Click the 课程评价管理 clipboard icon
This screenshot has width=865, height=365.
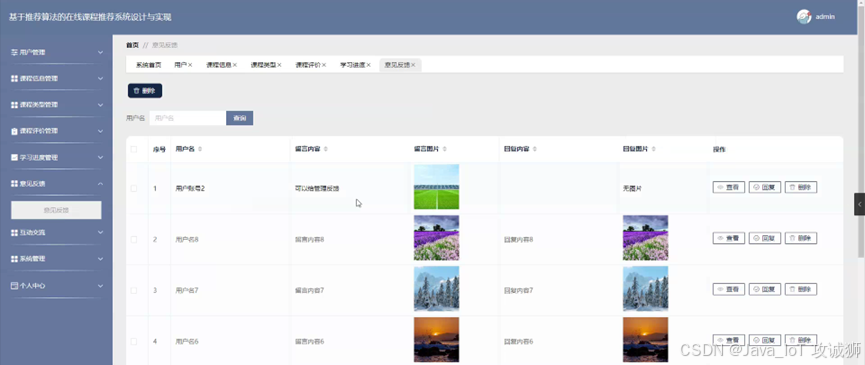14,131
